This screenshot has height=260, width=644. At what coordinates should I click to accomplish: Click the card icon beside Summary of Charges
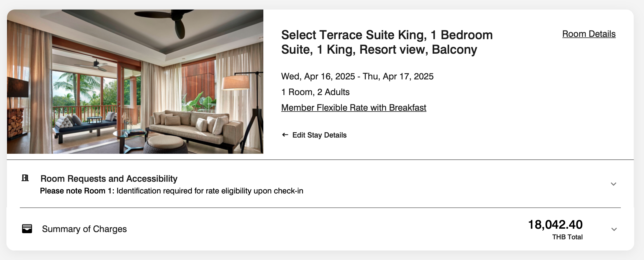point(27,229)
